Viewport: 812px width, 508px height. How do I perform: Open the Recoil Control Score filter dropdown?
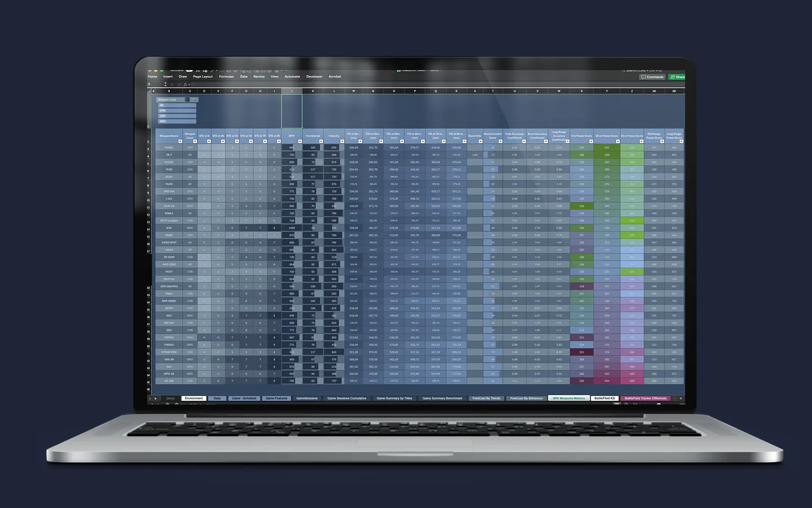(500, 141)
